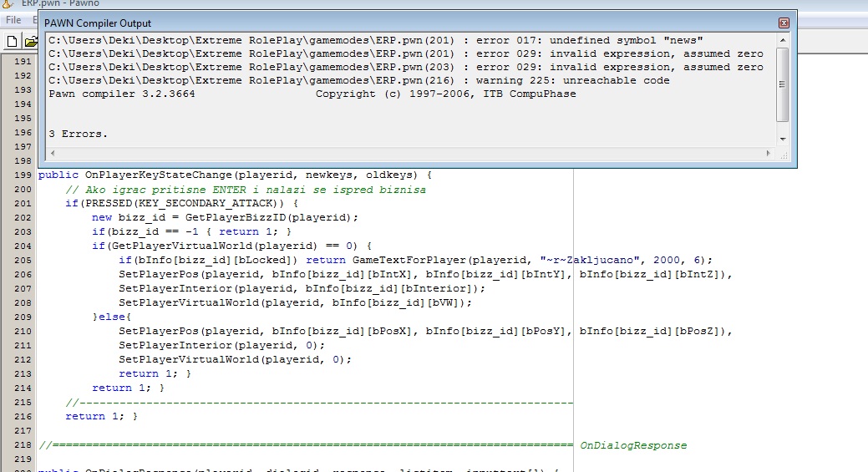Click line number 218 in the gutter
The height and width of the screenshot is (472, 868).
[x=23, y=445]
